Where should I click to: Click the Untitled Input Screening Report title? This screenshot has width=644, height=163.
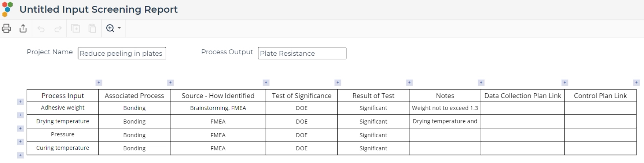98,9
